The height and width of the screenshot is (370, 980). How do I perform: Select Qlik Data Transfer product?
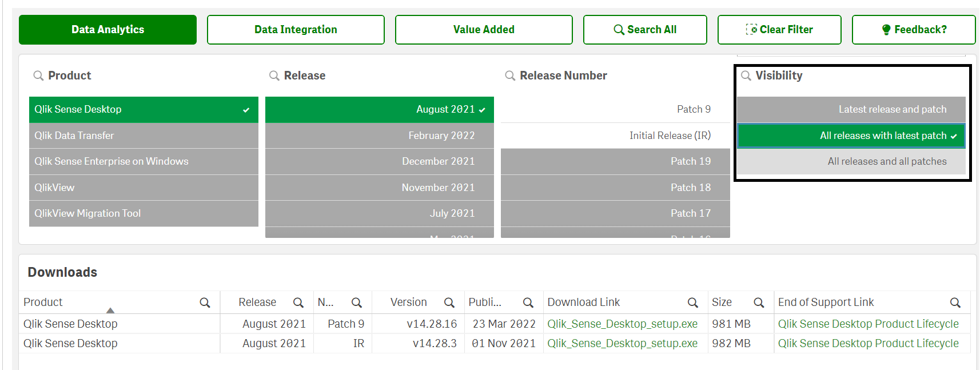(x=144, y=136)
